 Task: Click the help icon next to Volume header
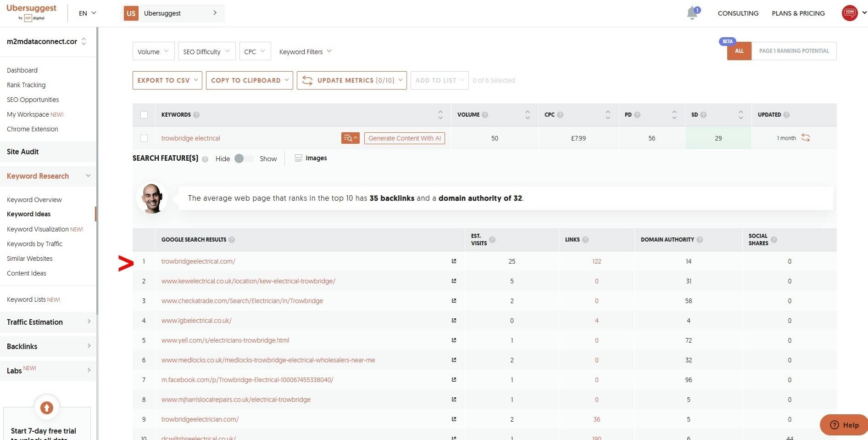[485, 115]
